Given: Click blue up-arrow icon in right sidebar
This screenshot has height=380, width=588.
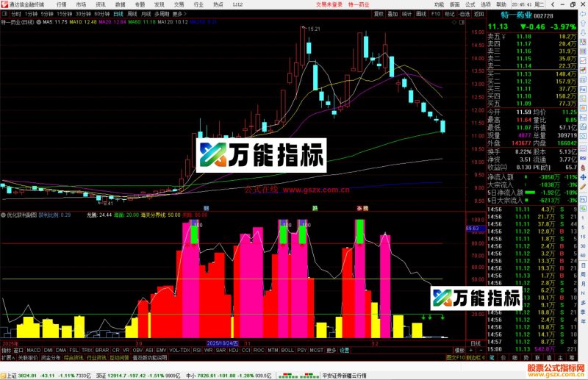Looking at the screenshot, I should [583, 24].
